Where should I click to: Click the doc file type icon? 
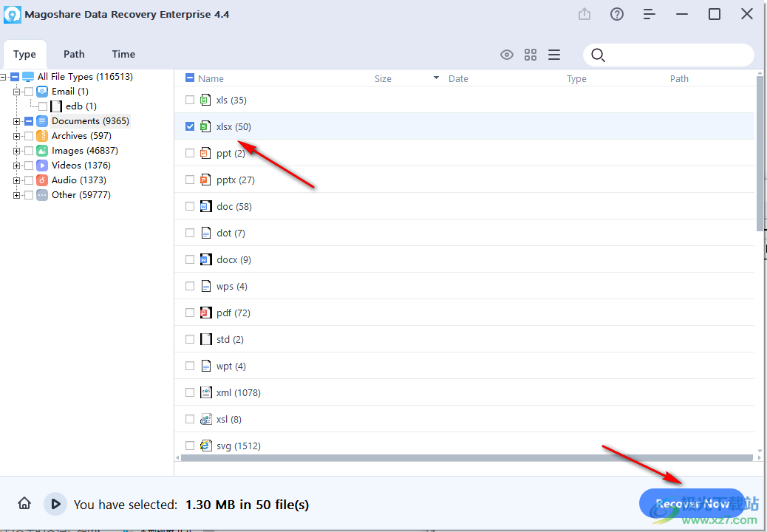tap(206, 206)
